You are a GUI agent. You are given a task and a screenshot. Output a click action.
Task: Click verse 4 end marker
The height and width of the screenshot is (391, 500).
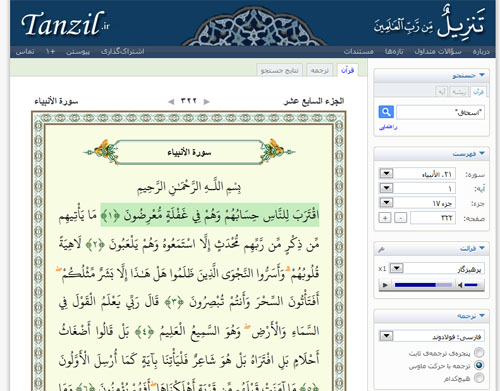[x=144, y=332]
